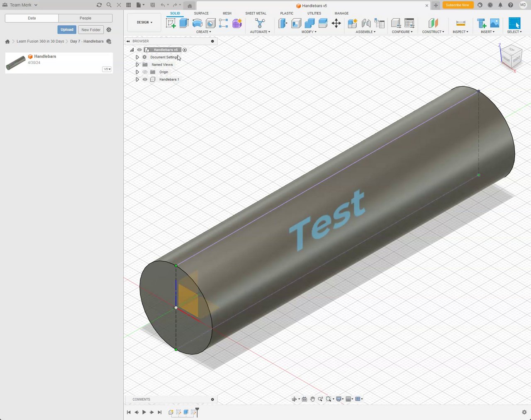This screenshot has width=531, height=420.
Task: Switch to the Mesh tab
Action: point(227,13)
